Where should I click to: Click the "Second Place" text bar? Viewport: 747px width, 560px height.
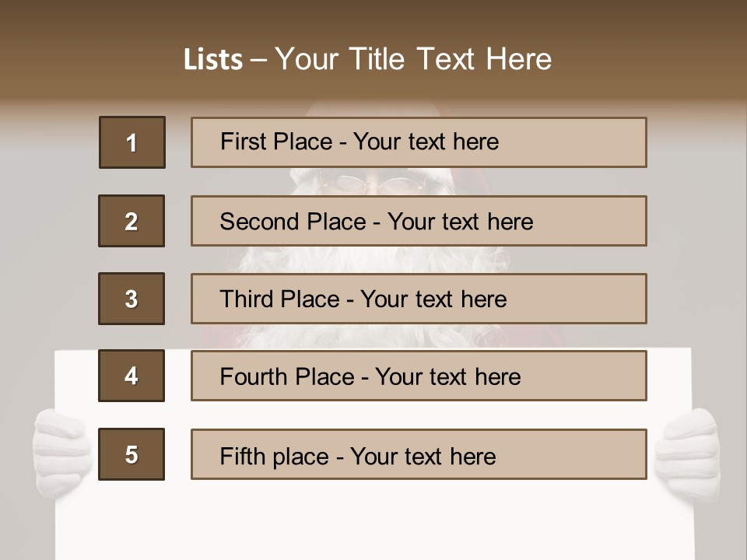point(419,221)
